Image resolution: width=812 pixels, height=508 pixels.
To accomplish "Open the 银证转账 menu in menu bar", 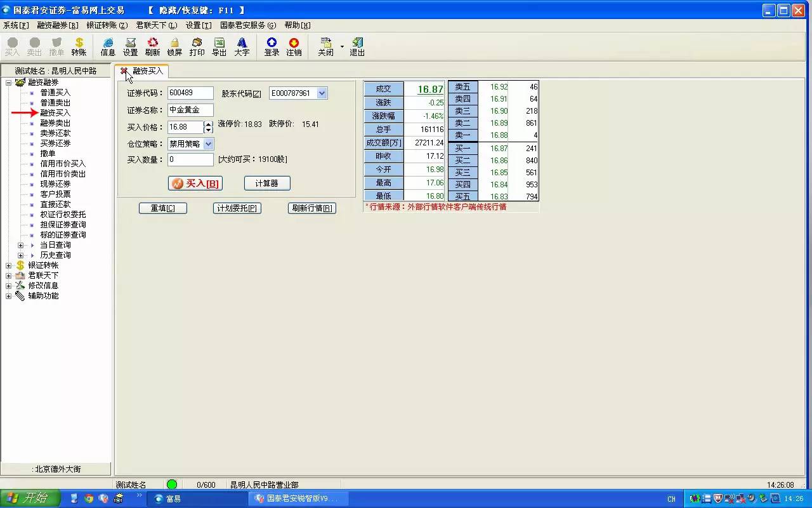I will click(x=107, y=25).
